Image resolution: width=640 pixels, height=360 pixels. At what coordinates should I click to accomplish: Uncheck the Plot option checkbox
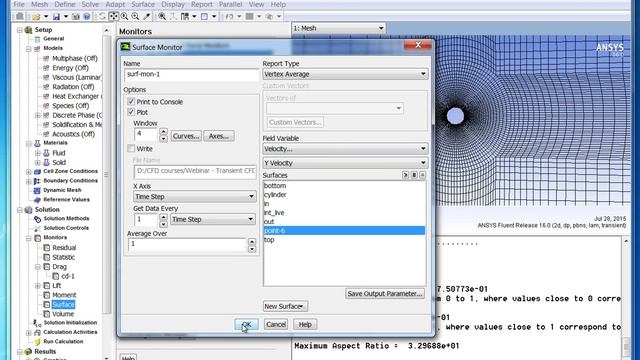(131, 112)
